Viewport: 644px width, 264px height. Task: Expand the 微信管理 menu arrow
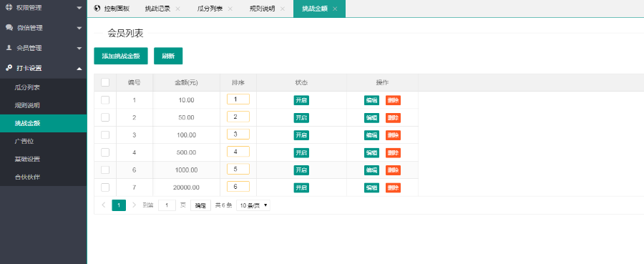[x=79, y=28]
